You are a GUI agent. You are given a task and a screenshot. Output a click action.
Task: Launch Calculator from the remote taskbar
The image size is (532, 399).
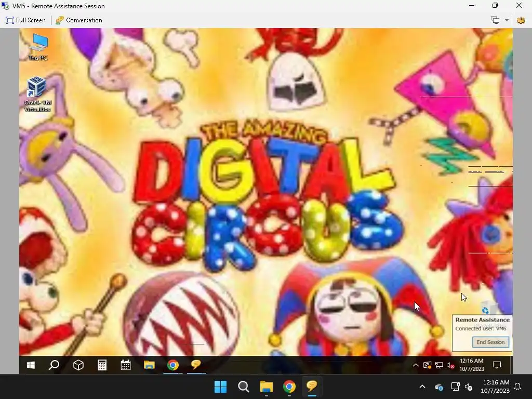pyautogui.click(x=102, y=365)
